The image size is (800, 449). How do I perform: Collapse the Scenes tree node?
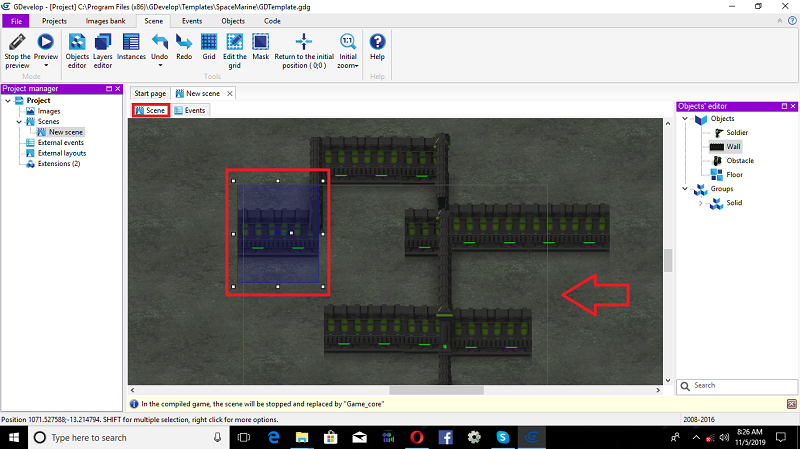pyautogui.click(x=19, y=122)
